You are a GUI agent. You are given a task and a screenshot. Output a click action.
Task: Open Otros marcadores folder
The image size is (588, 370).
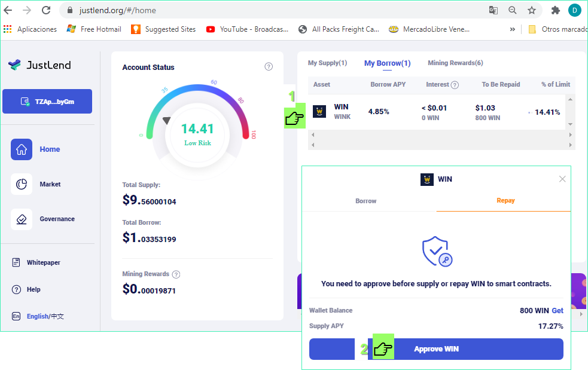pos(557,29)
